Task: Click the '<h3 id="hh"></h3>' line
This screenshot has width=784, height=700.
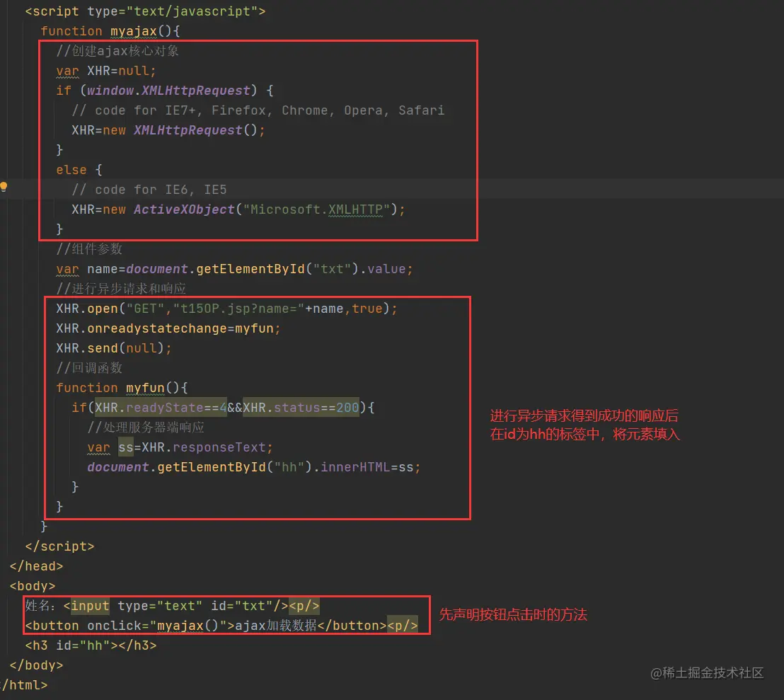Action: point(91,645)
